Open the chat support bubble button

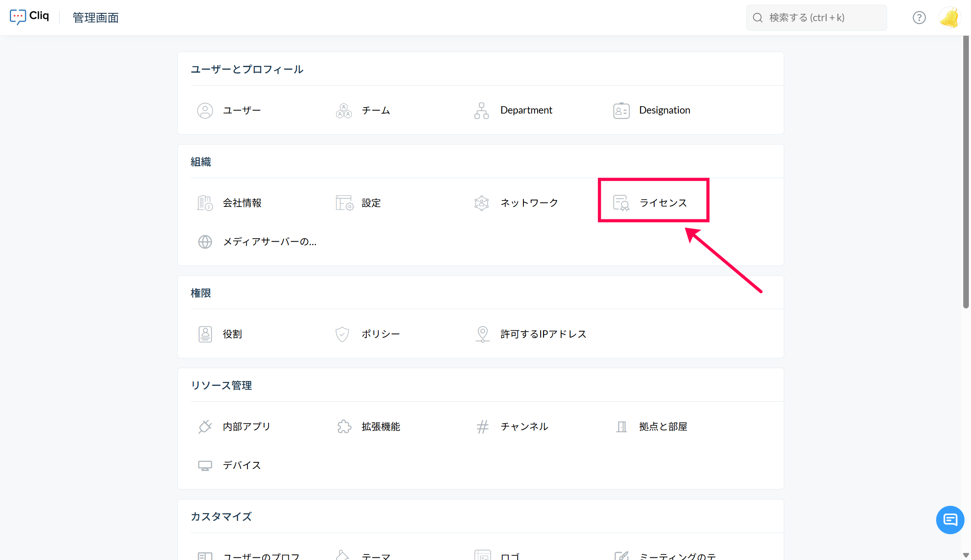950,520
